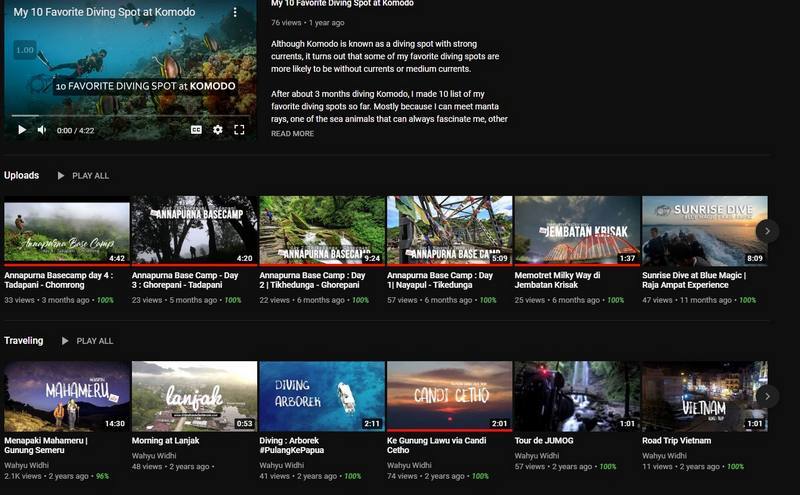
Task: Click play icon next to Uploads PLAY ALL
Action: click(61, 176)
